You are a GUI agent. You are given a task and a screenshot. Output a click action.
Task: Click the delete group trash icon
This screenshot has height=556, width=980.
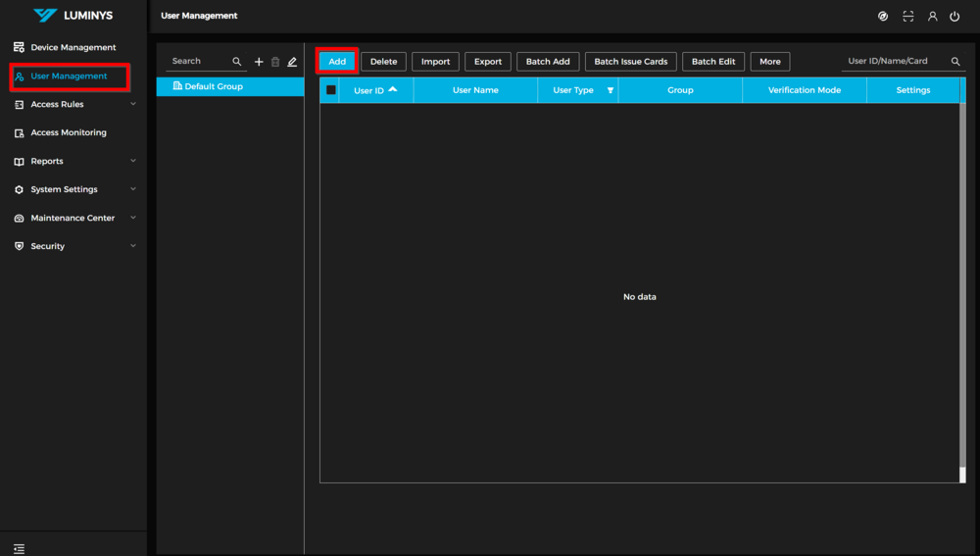[x=275, y=62]
